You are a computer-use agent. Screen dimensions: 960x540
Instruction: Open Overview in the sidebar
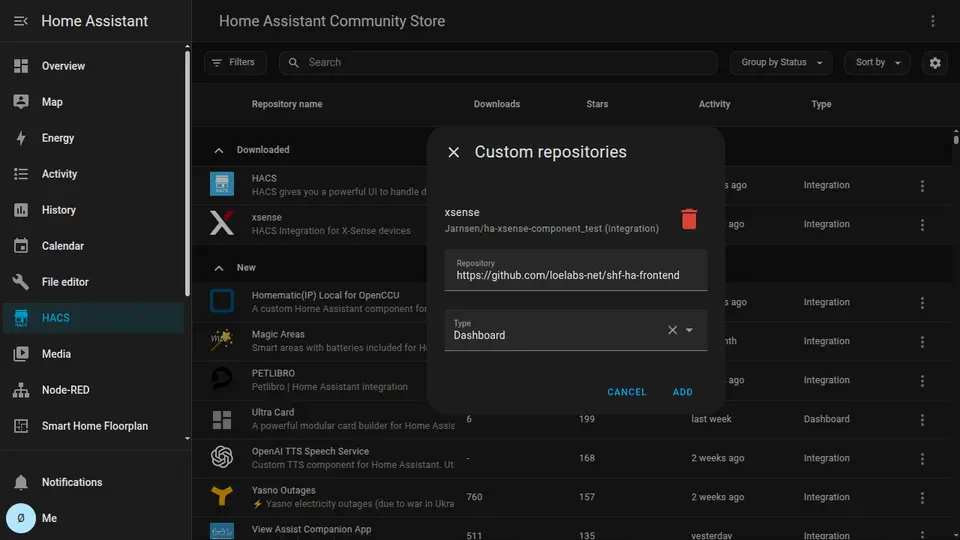pyautogui.click(x=93, y=66)
